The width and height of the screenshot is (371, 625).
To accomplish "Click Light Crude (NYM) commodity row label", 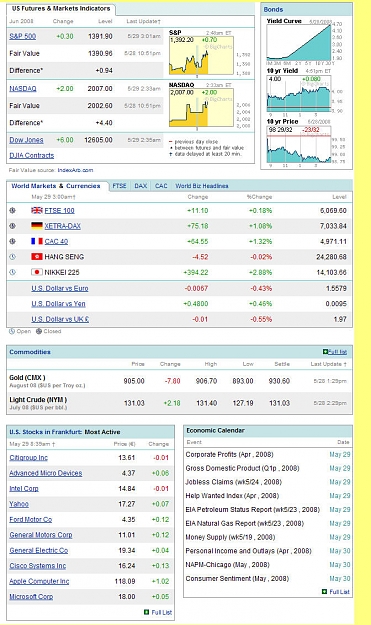I will [x=38, y=400].
